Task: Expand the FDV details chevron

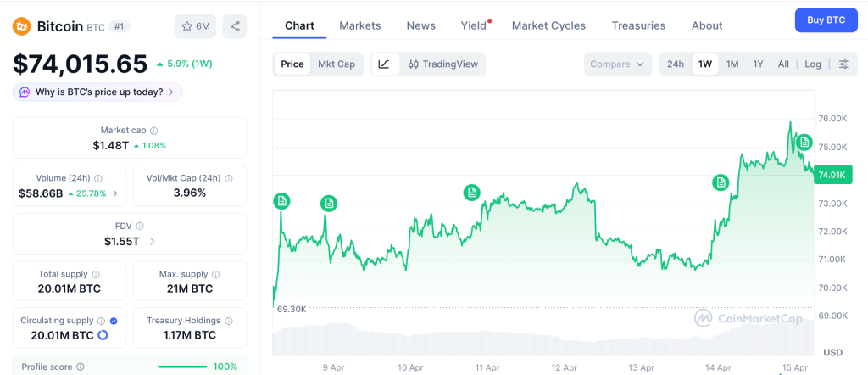Action: (153, 241)
